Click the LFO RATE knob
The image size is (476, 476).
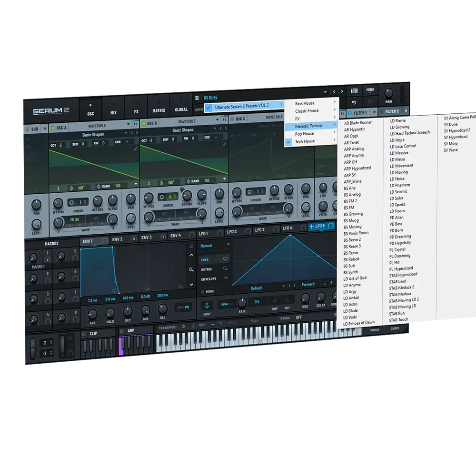[x=242, y=302]
